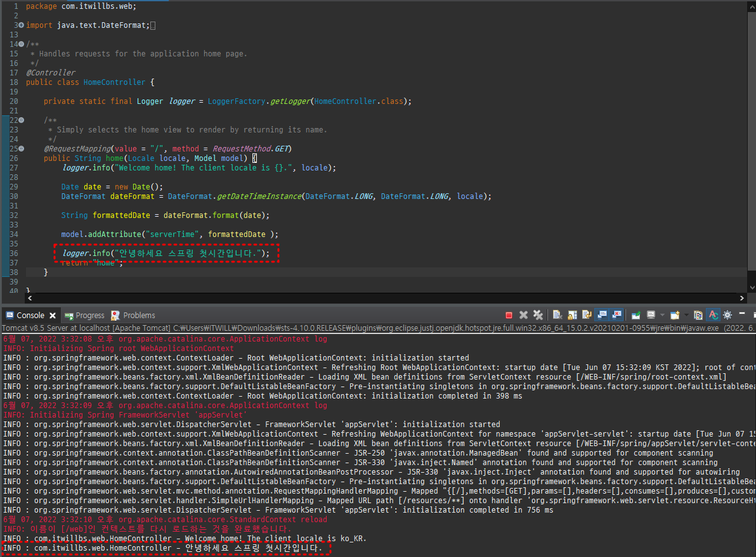Click 'formattedDate' variable on line 32

coord(121,215)
